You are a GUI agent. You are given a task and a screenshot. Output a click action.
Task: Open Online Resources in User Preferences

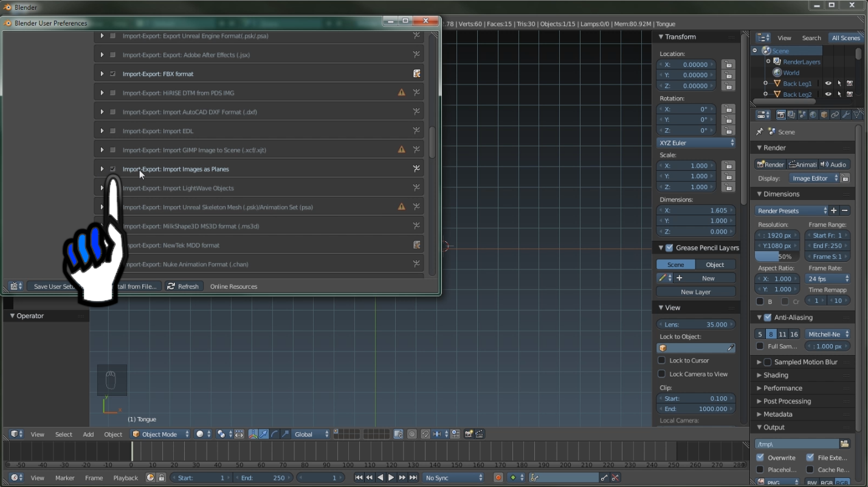(233, 286)
